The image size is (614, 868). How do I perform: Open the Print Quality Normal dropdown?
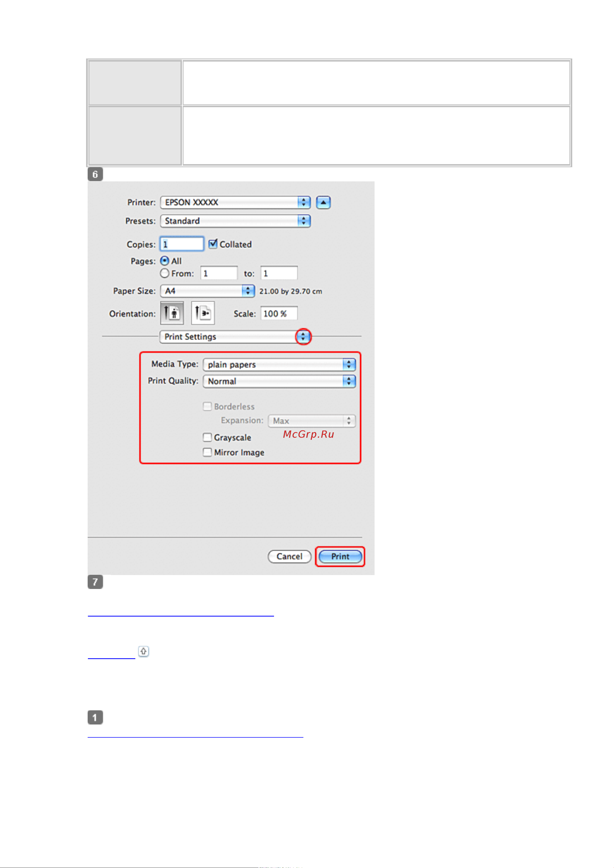(x=279, y=381)
